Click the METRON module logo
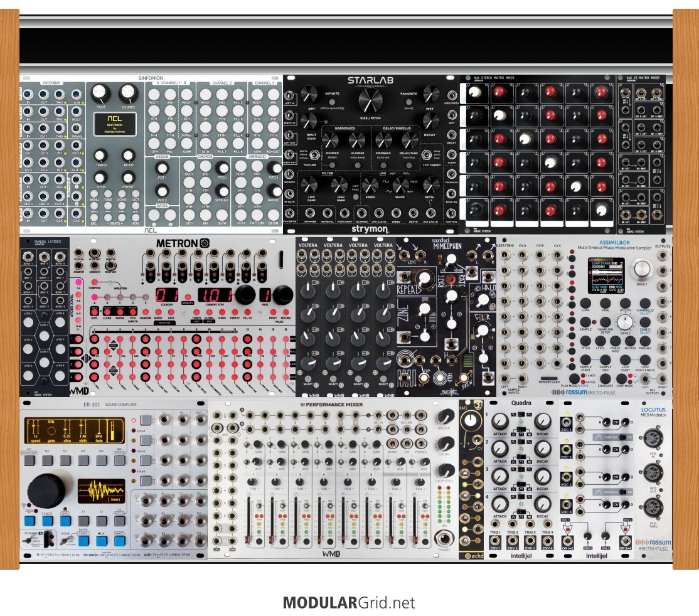Viewport: 699px width, 616px height. [183, 243]
